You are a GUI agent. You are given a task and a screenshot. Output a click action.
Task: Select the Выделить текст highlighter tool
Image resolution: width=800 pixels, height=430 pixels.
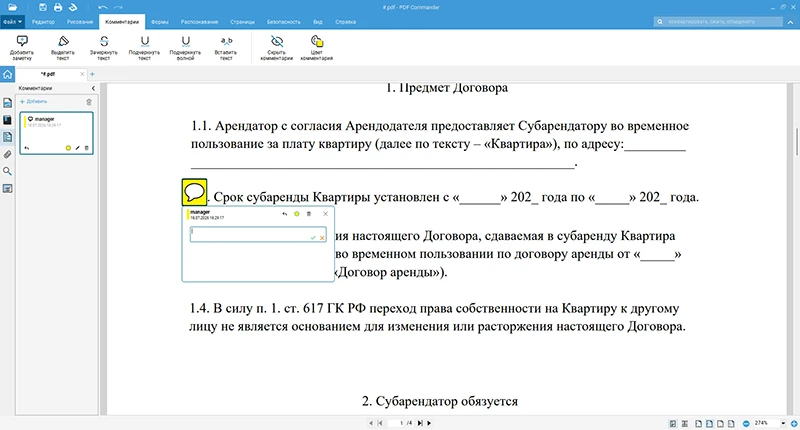[x=63, y=48]
